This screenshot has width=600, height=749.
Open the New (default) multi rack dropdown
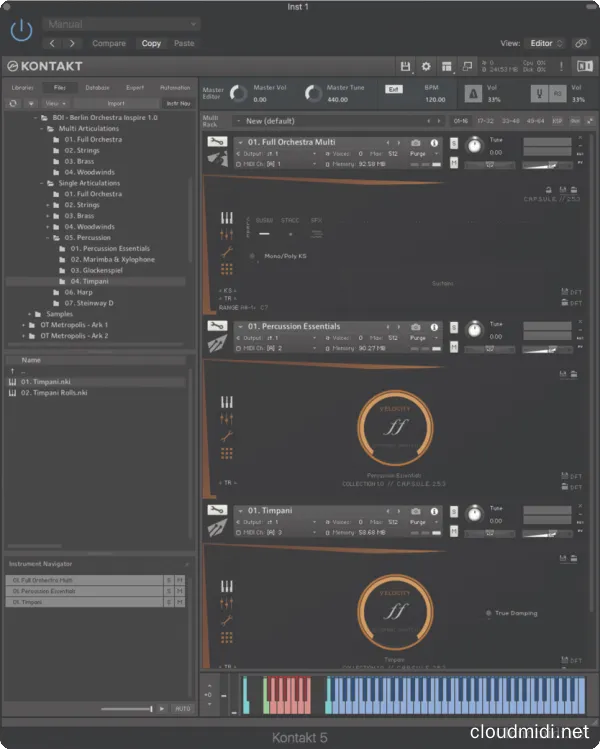(338, 121)
